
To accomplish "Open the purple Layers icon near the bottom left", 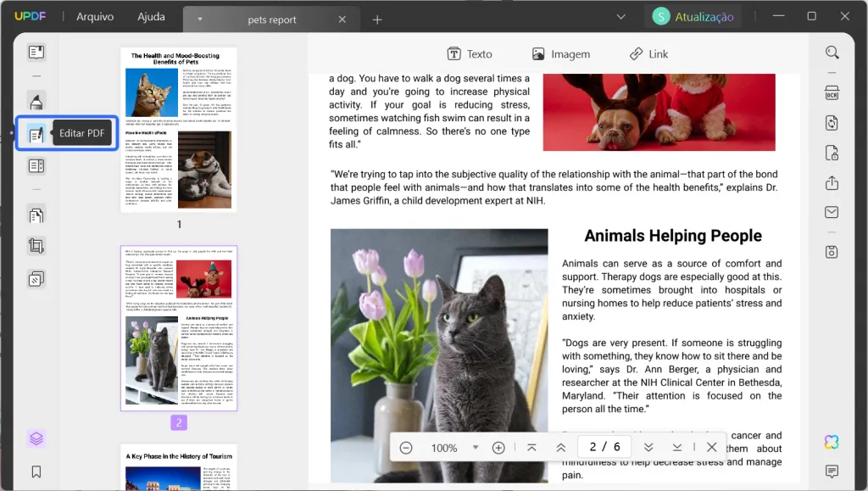I will [36, 438].
